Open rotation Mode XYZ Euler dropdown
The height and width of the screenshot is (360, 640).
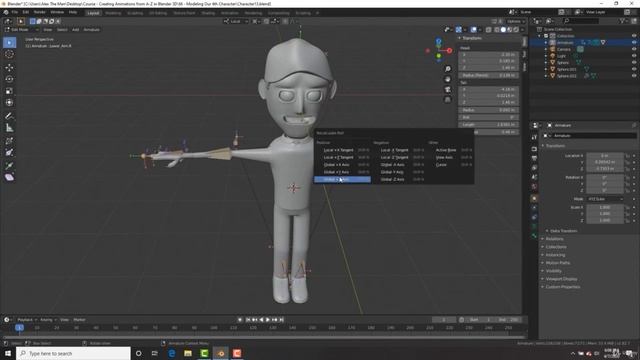[x=605, y=199]
